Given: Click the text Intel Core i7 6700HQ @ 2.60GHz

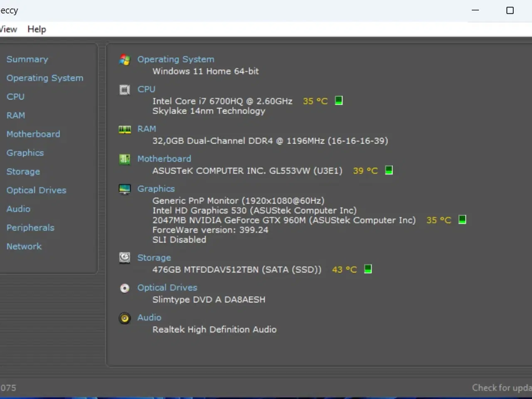Looking at the screenshot, I should tap(222, 101).
